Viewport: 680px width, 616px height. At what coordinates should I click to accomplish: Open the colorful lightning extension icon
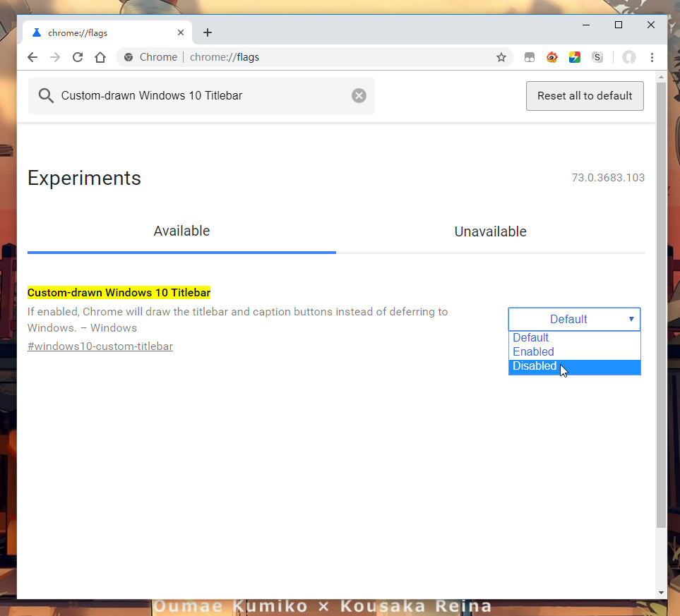[x=575, y=57]
